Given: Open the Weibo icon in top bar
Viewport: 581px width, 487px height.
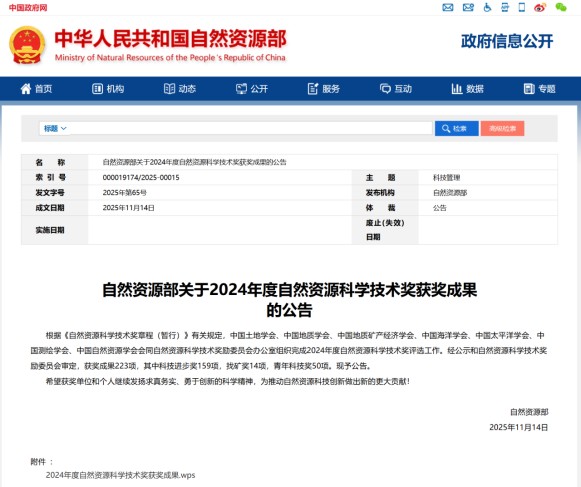Looking at the screenshot, I should [540, 7].
